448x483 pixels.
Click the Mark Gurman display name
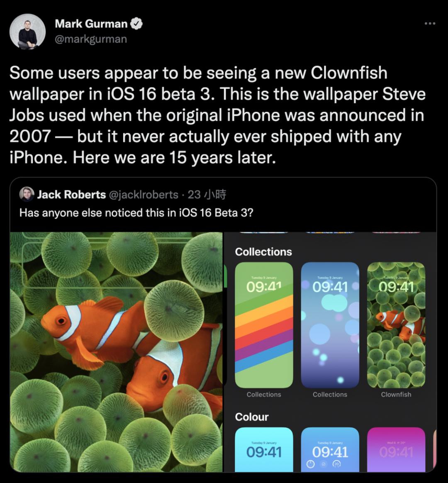click(x=91, y=24)
